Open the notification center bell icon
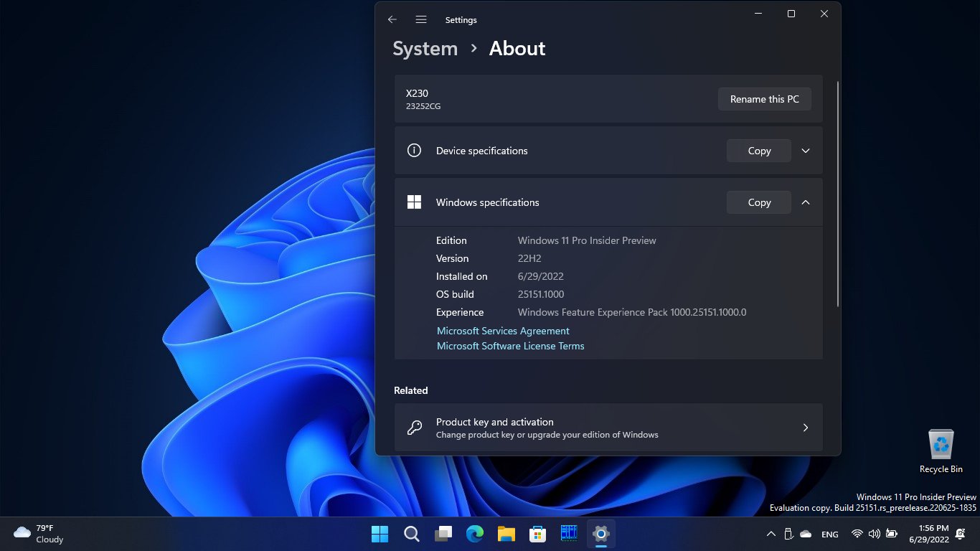Screen dimensions: 980x551 (961, 534)
